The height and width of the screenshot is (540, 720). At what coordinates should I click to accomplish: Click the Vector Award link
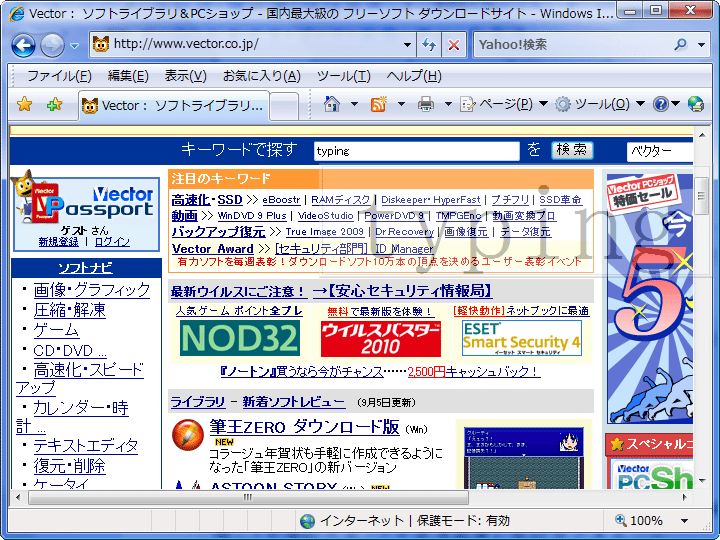click(213, 249)
